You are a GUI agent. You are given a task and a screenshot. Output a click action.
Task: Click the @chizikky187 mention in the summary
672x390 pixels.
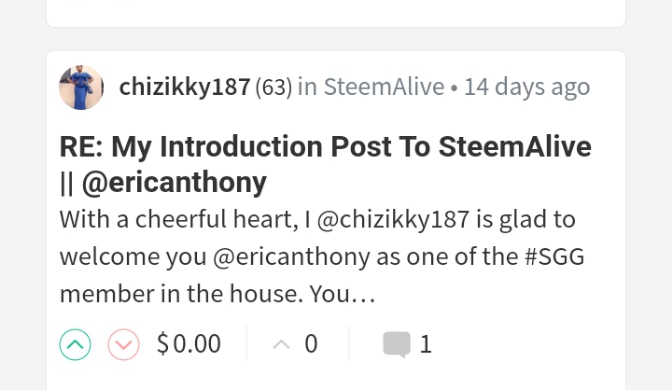(393, 220)
